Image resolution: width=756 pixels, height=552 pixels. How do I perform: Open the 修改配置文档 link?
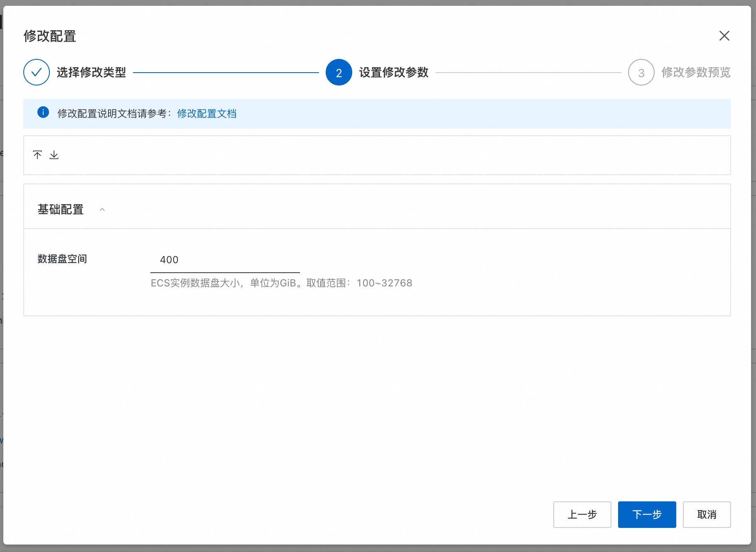[206, 114]
